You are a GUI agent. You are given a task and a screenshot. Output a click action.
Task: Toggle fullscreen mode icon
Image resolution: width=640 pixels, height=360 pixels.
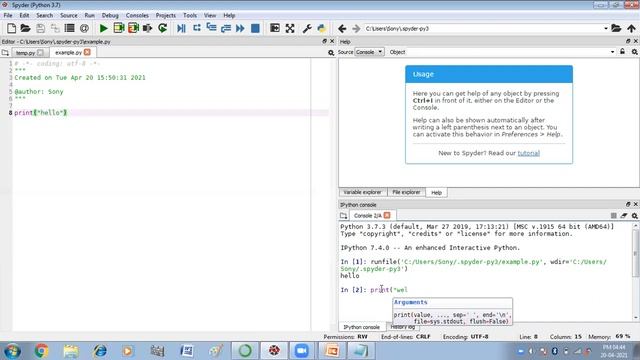click(x=290, y=28)
